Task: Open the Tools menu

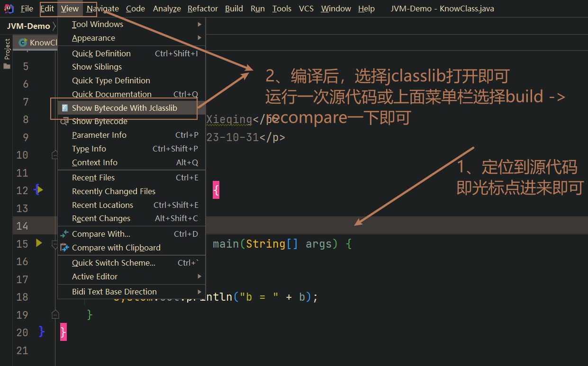Action: click(x=282, y=9)
